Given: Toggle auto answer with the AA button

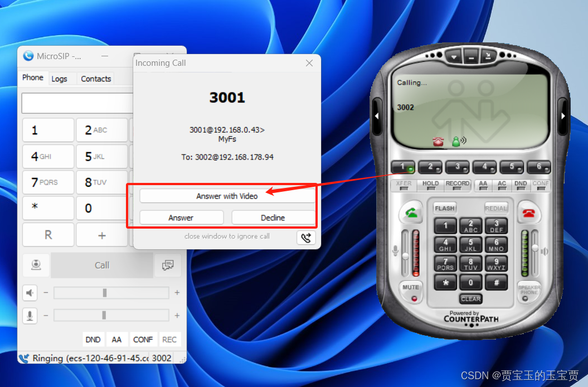Looking at the screenshot, I should coord(117,339).
